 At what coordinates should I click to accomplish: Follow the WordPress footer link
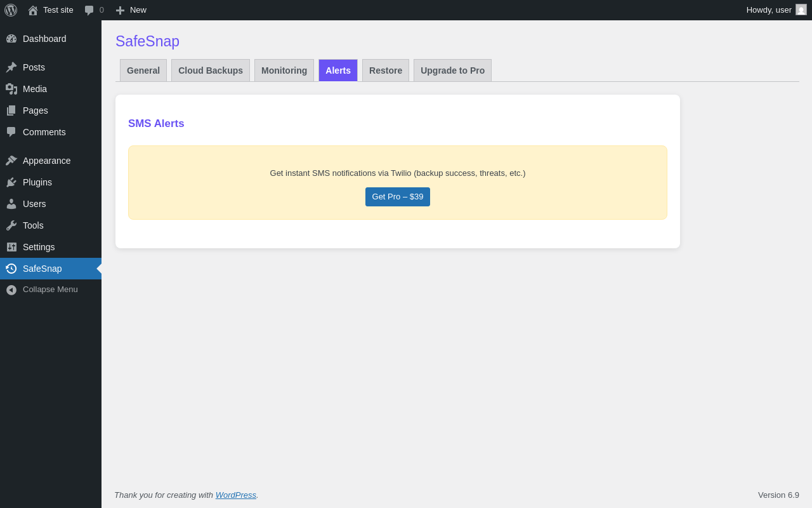pyautogui.click(x=236, y=495)
